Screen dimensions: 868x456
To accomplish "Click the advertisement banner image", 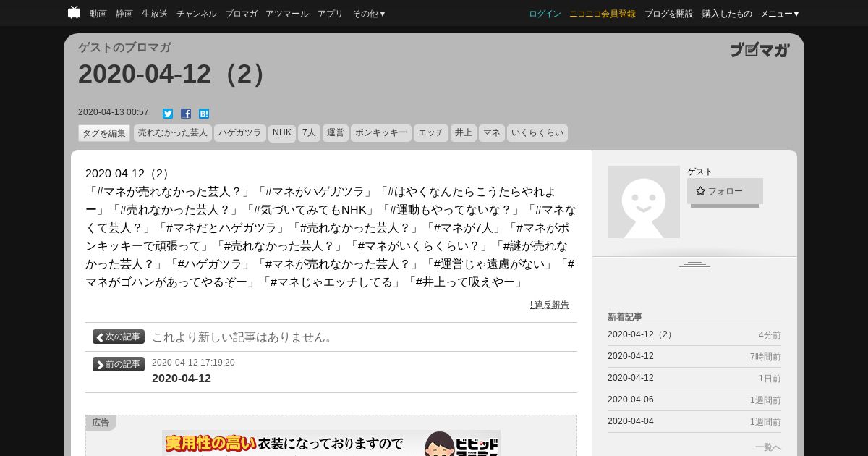I will pyautogui.click(x=331, y=443).
